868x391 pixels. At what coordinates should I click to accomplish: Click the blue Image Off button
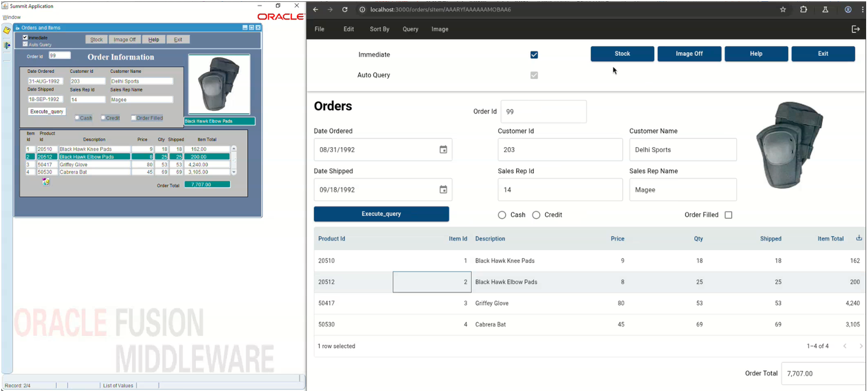point(689,54)
